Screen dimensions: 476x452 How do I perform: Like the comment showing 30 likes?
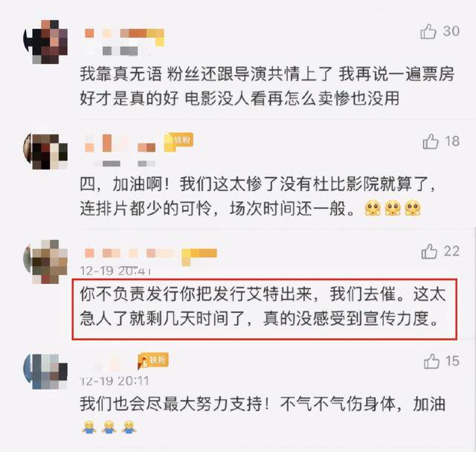(x=428, y=31)
